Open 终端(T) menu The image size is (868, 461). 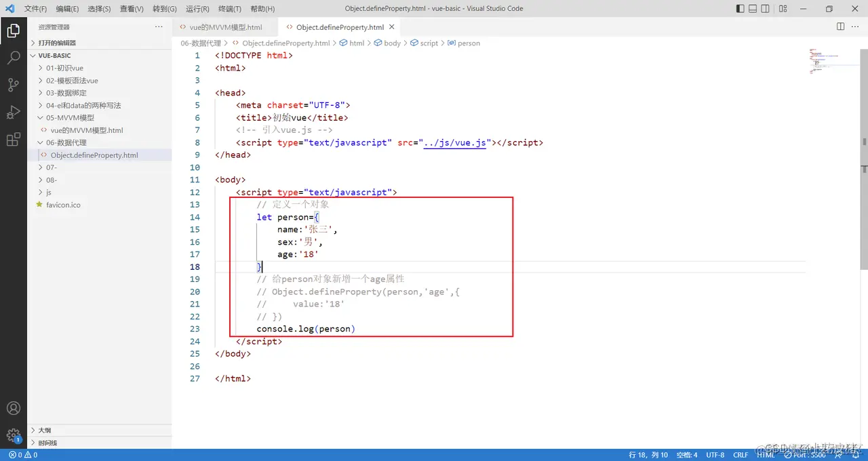tap(230, 9)
